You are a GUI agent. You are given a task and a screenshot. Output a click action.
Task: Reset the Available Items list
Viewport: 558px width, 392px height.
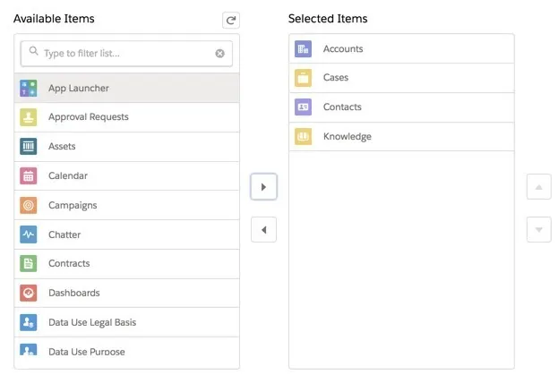[231, 20]
